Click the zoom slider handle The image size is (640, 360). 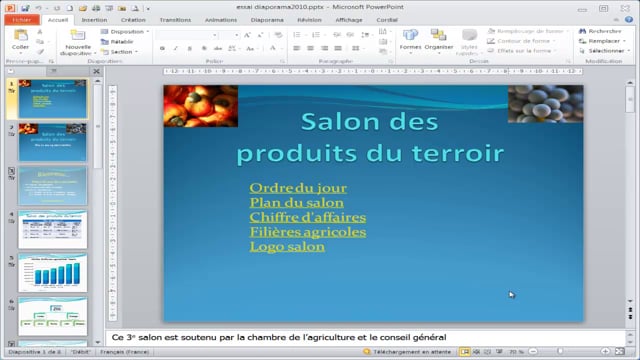[560, 351]
